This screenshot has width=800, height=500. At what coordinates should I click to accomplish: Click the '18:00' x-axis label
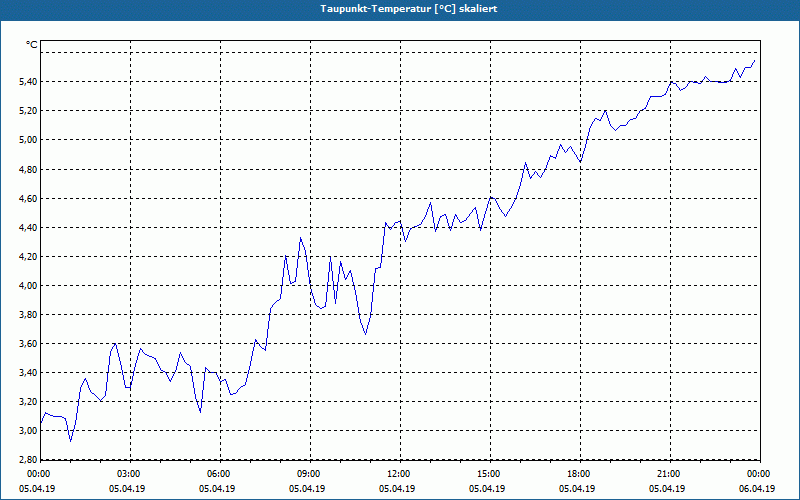coord(577,474)
